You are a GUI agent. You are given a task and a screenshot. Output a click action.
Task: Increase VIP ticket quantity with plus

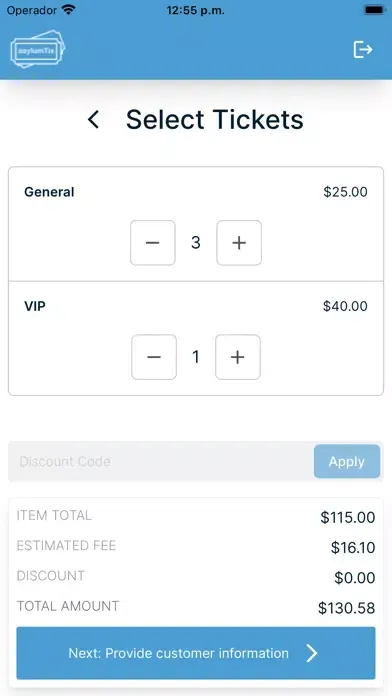(238, 357)
